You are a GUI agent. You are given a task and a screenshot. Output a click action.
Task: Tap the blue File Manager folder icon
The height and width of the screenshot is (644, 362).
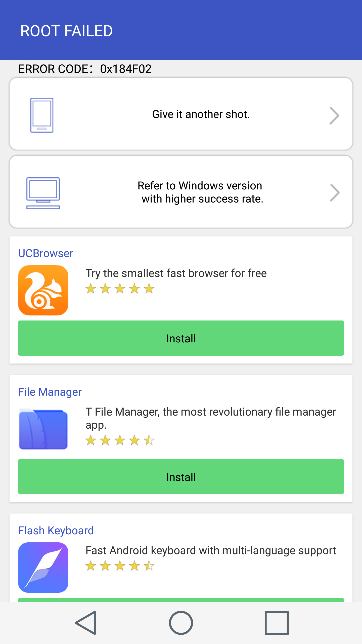pos(43,429)
